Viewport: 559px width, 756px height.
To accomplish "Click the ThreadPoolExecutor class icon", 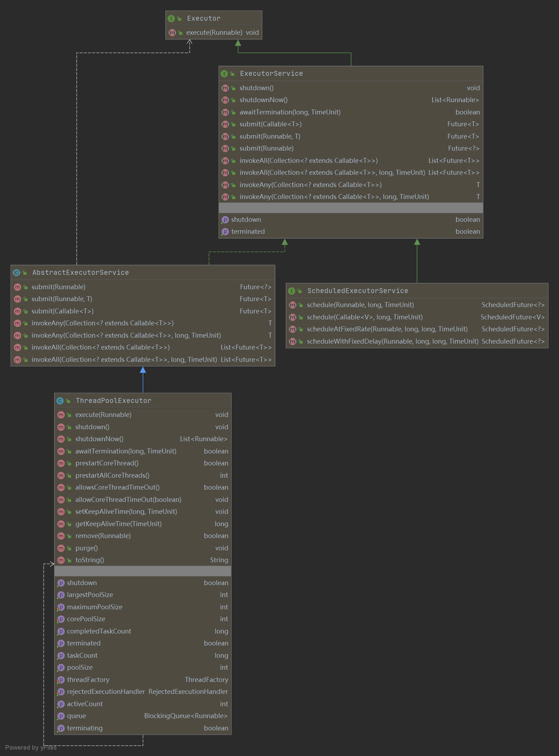I will (x=60, y=401).
